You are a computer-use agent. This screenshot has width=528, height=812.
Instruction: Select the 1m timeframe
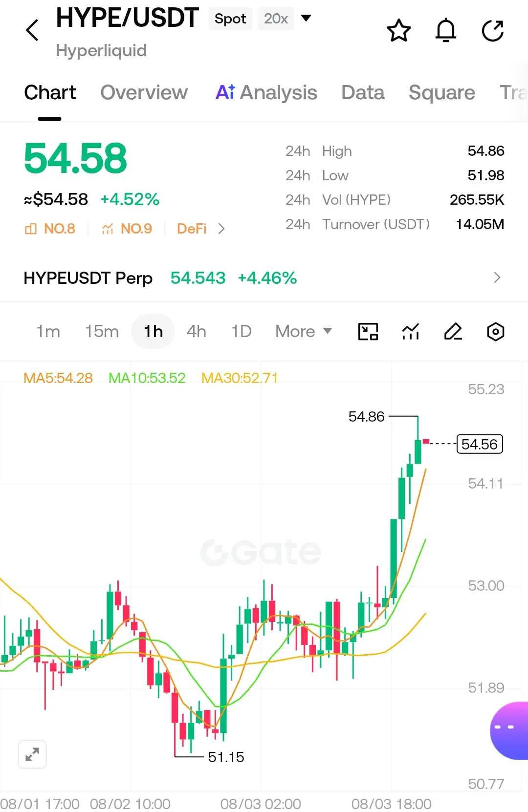click(x=48, y=331)
